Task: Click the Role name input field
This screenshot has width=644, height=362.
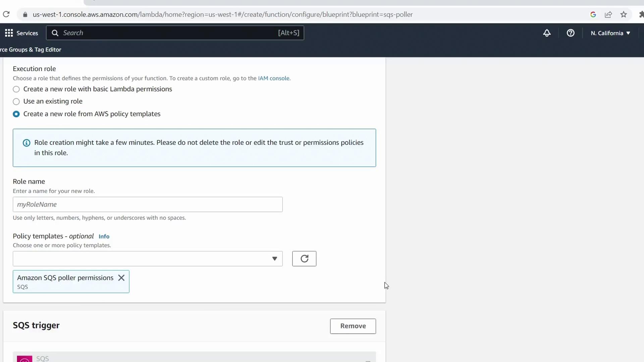Action: [x=148, y=204]
